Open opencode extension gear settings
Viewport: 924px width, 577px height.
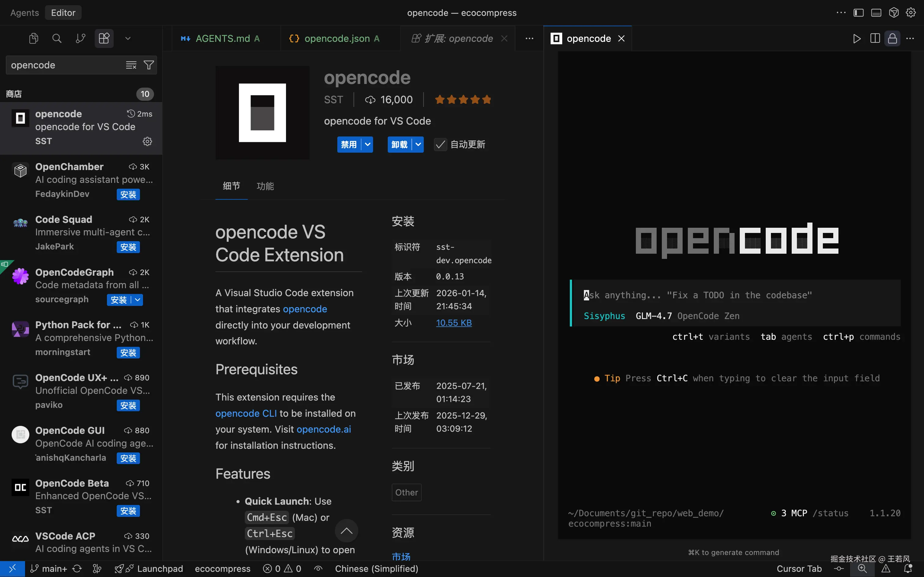147,142
